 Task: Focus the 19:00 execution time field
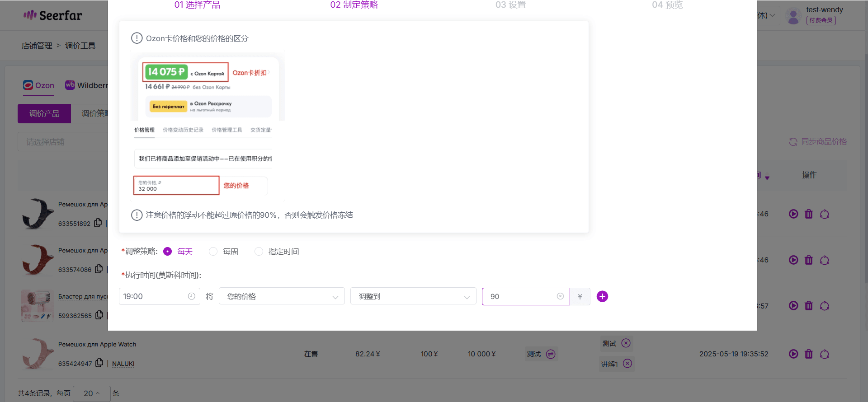coord(160,296)
